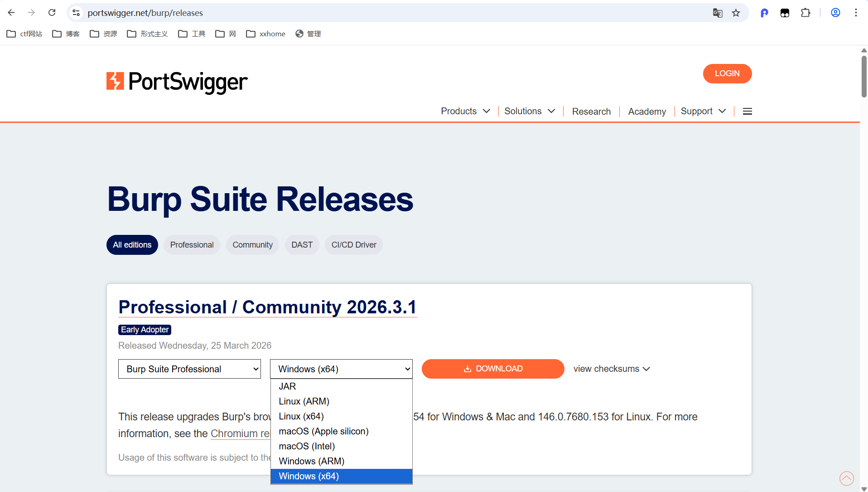Expand the Support menu
Image resolution: width=868 pixels, height=492 pixels.
[x=704, y=112]
